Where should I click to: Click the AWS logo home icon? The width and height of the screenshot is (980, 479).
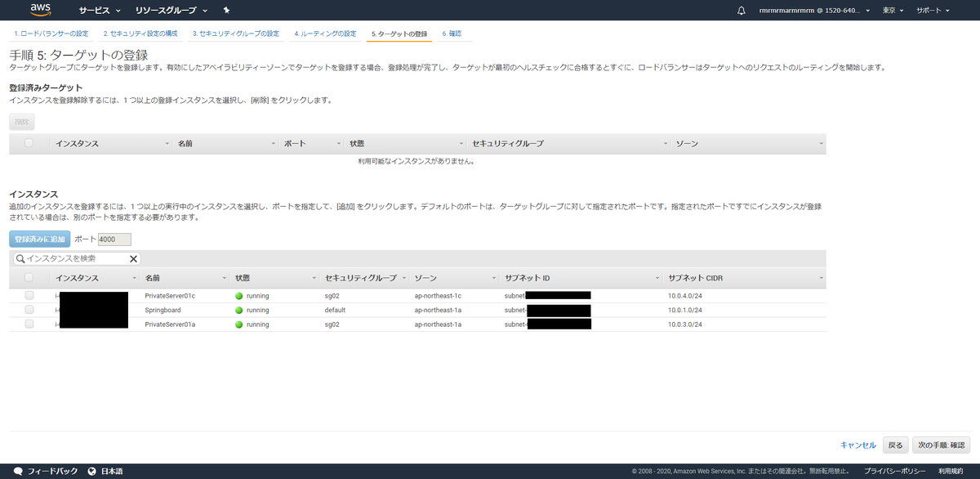40,10
